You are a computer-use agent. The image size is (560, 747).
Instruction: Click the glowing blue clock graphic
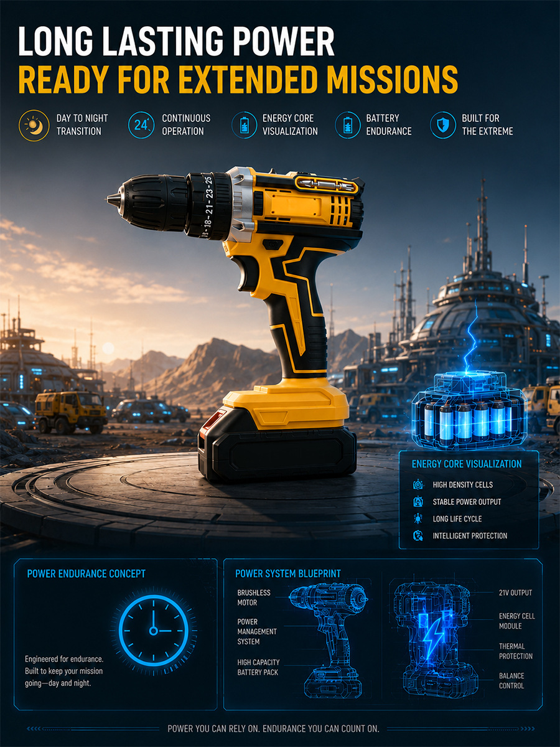[x=153, y=631]
